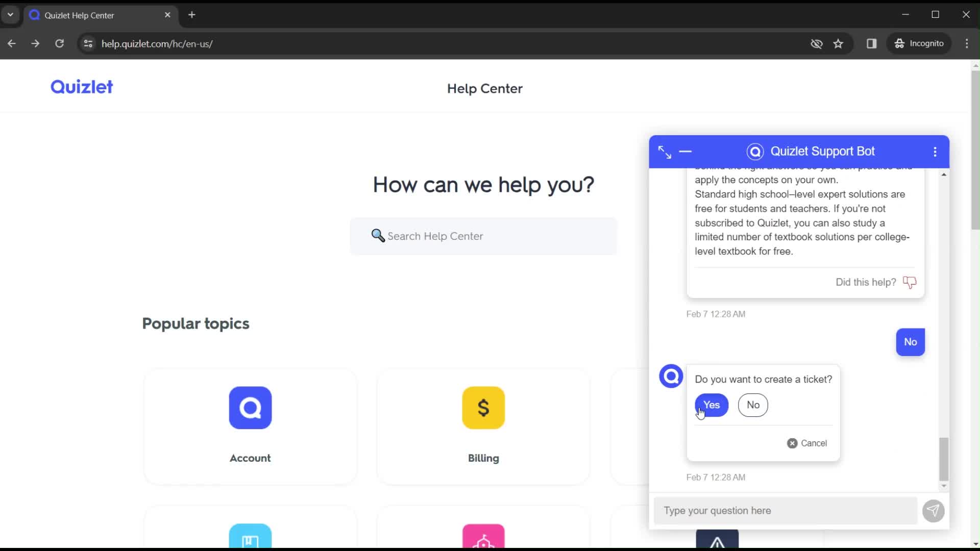Click the Search Help Center input field
The height and width of the screenshot is (551, 980).
coord(484,236)
